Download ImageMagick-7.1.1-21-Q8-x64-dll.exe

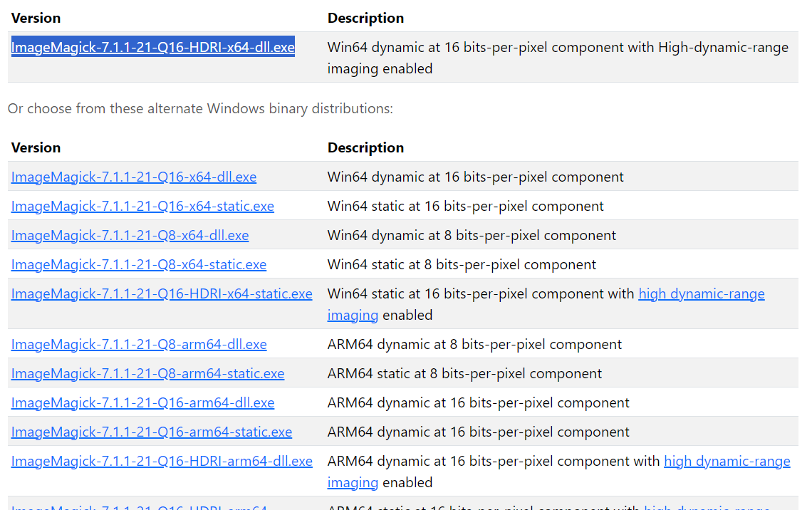pos(130,236)
